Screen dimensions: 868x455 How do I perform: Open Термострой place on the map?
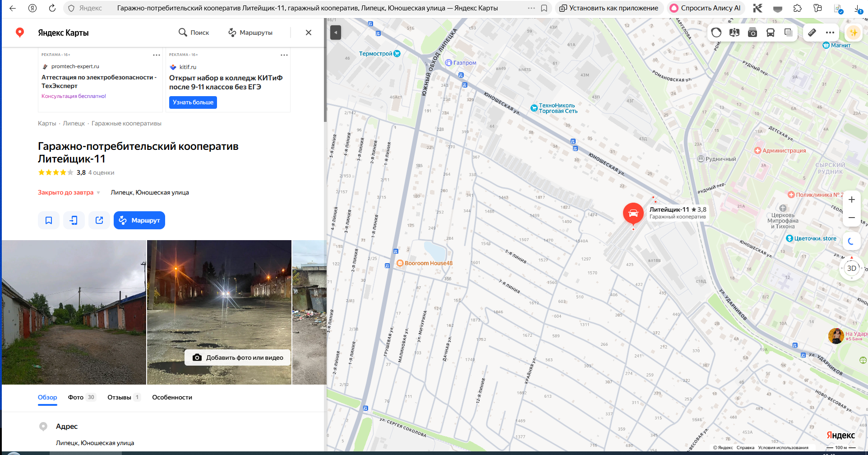(380, 54)
